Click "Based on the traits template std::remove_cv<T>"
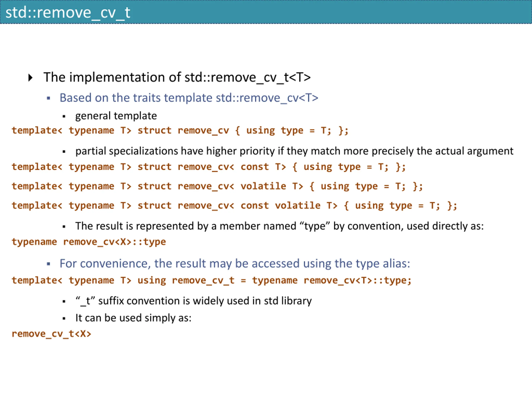Image resolution: width=532 pixels, height=399 pixels. click(189, 98)
